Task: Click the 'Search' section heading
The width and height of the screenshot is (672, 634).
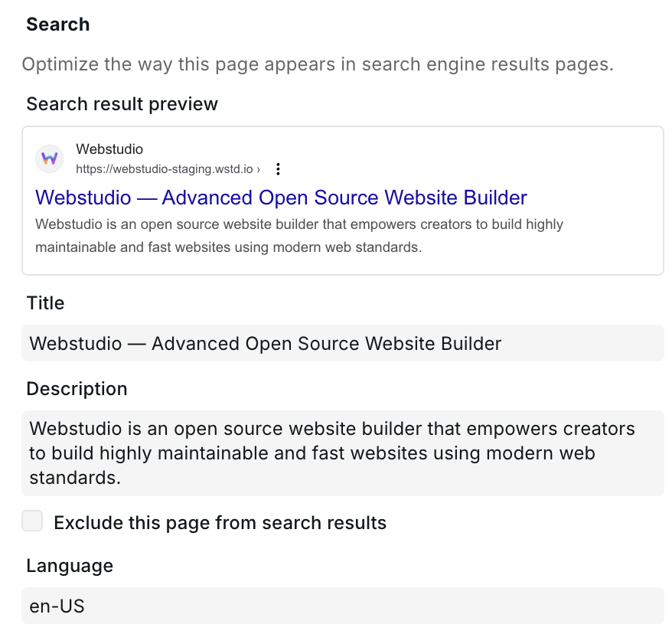Action: pyautogui.click(x=57, y=24)
